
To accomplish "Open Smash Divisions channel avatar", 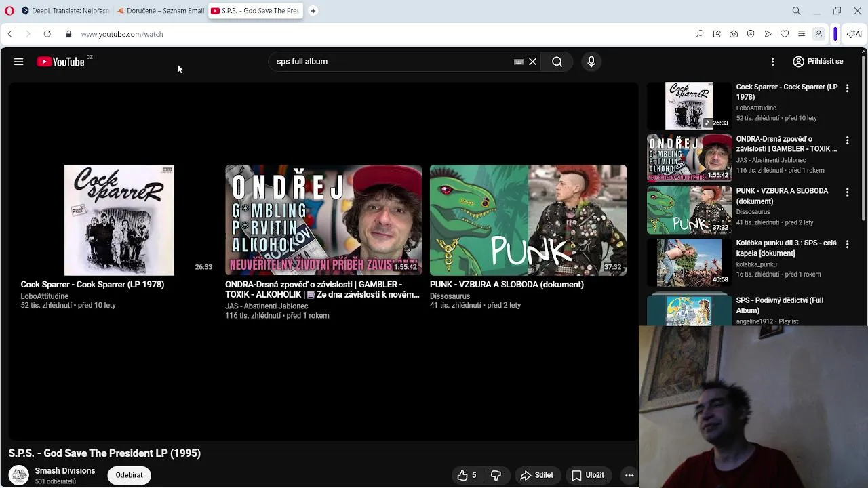I will click(x=19, y=475).
